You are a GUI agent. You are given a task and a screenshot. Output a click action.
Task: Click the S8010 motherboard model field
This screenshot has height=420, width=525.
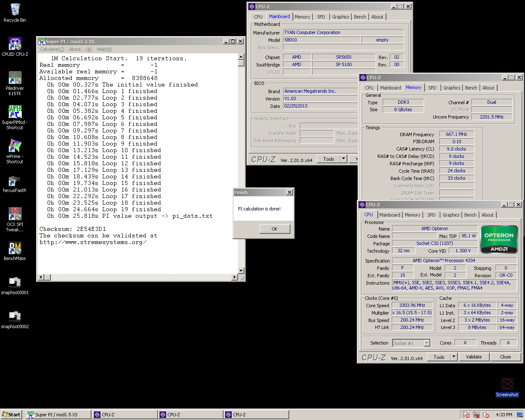(322, 40)
